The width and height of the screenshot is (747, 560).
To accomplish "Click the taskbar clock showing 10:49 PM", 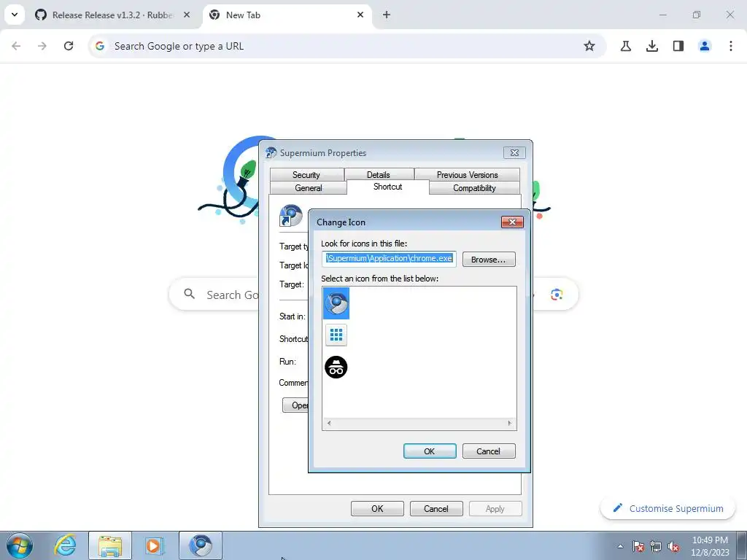I will (x=710, y=545).
